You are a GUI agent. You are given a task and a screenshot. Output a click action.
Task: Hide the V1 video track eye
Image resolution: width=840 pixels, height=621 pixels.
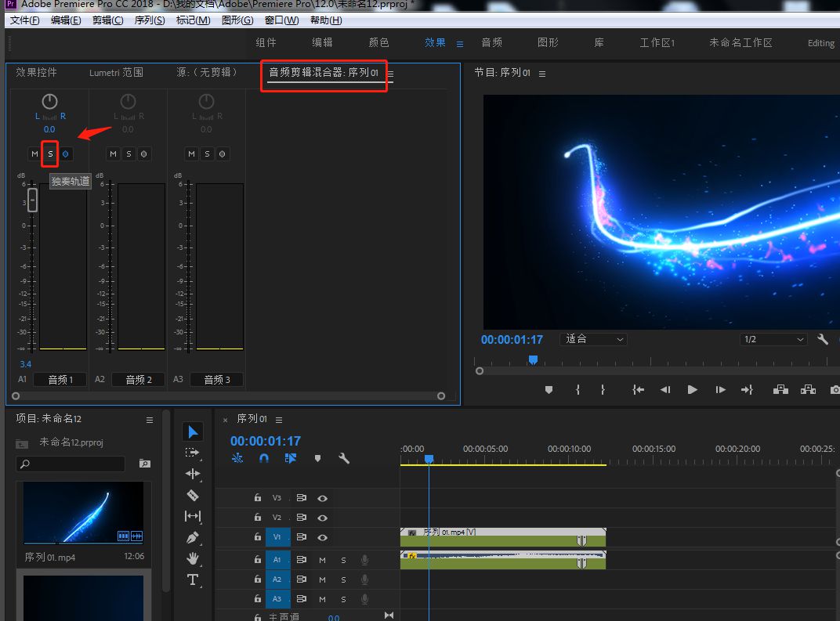click(x=322, y=537)
